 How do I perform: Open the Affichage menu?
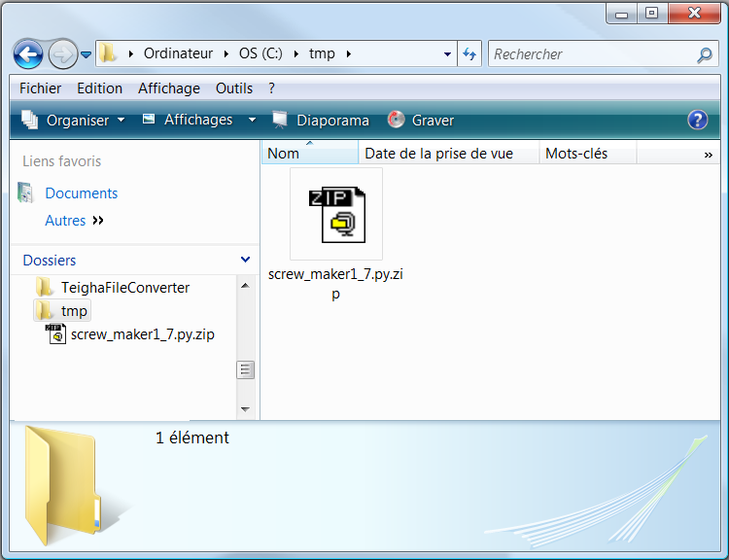point(169,88)
